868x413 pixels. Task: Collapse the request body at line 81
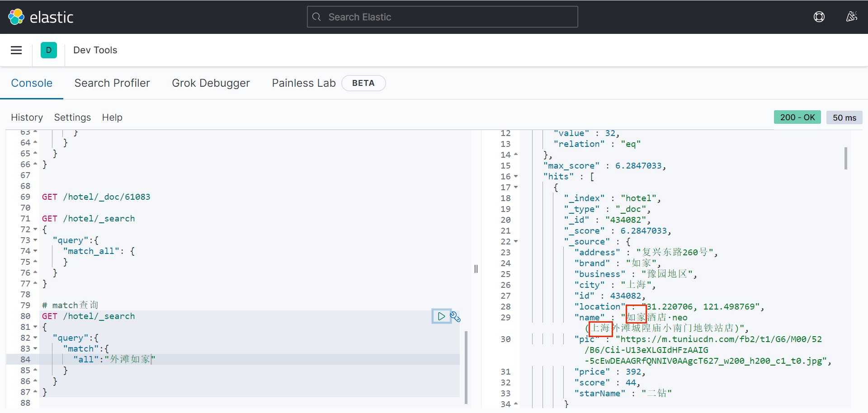click(35, 327)
